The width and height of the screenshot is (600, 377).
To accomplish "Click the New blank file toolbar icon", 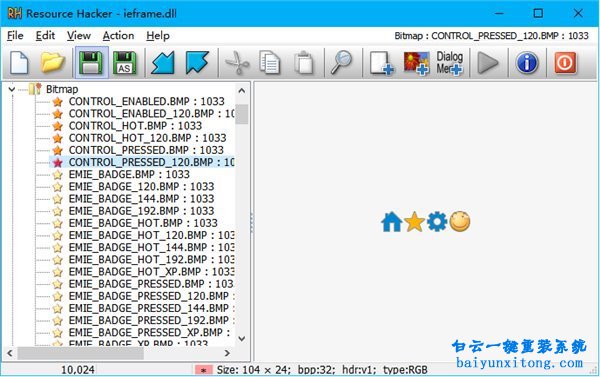I will 19,63.
